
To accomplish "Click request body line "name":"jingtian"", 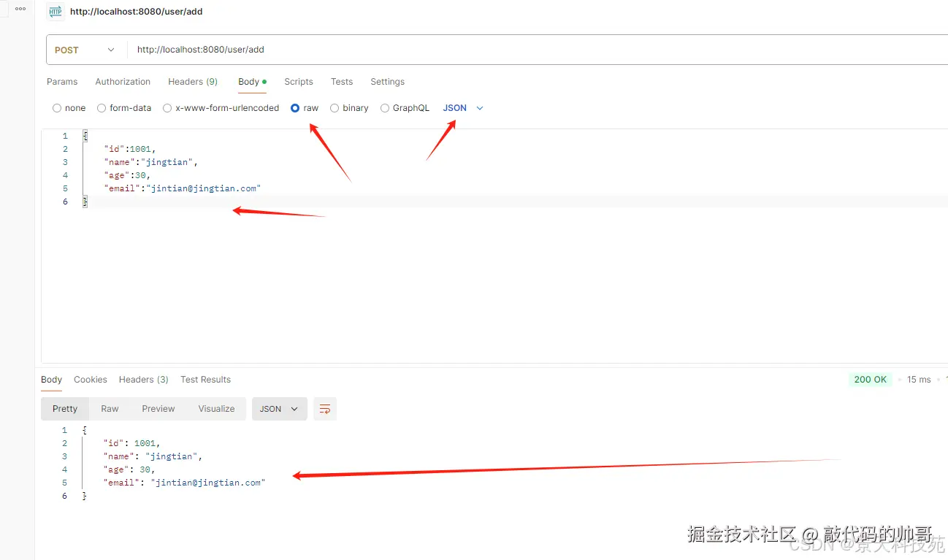I will point(151,162).
